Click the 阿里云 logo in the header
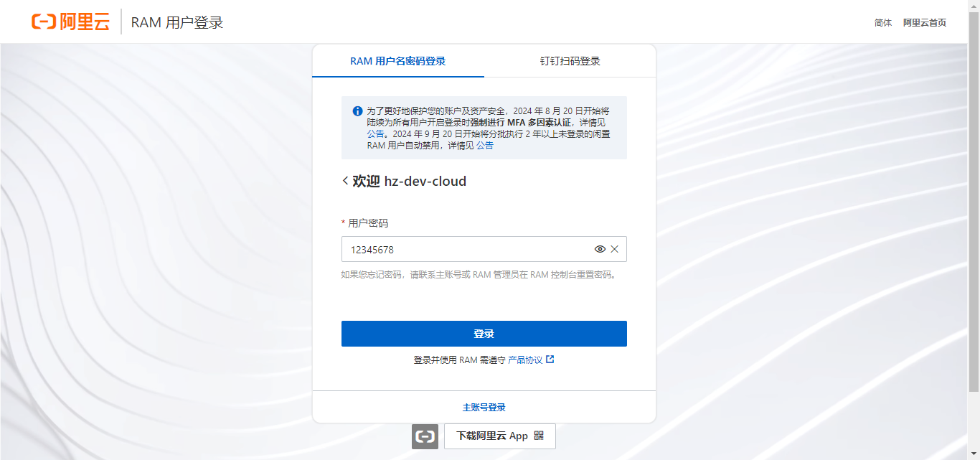This screenshot has height=460, width=980. 70,22
